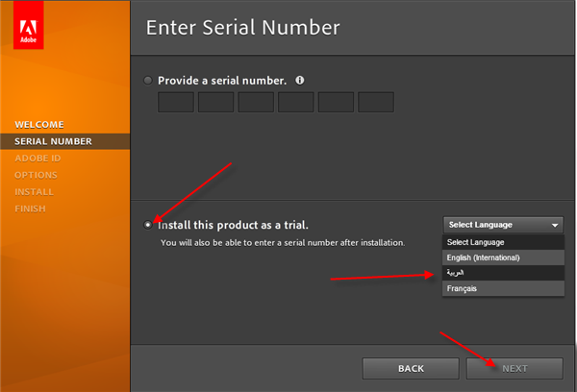Select Install this product as a trial option

click(148, 225)
